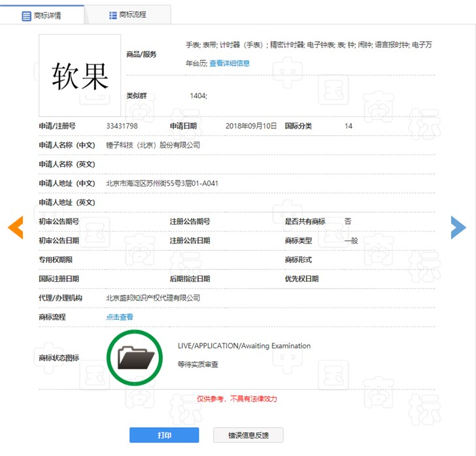Click the 优先权日期 label

point(302,279)
